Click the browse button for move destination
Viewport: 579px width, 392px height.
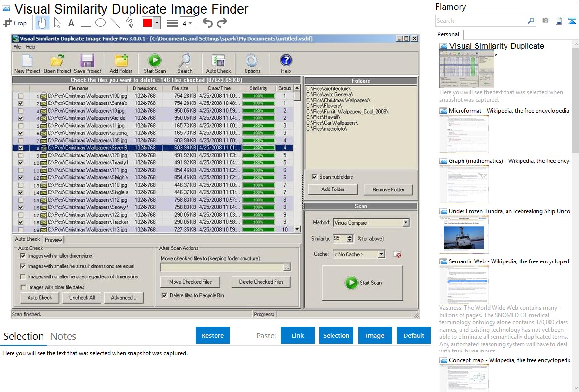(287, 267)
